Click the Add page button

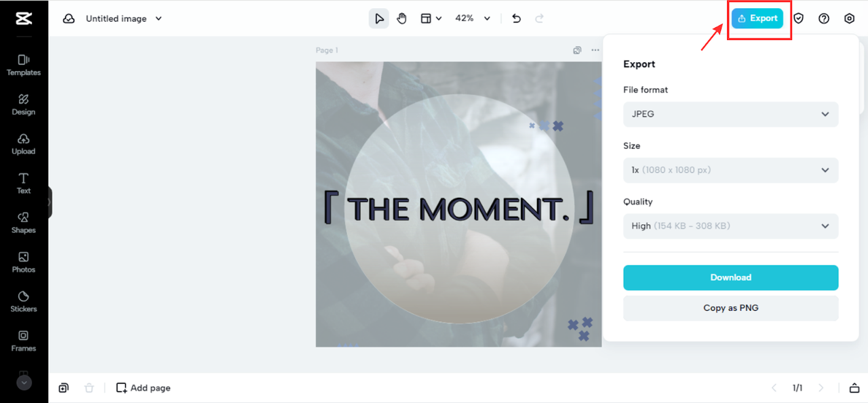[143, 388]
